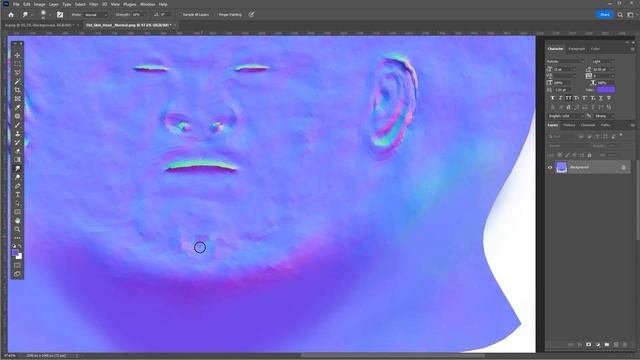Select the Frame tool
640x360 pixels.
tap(17, 99)
